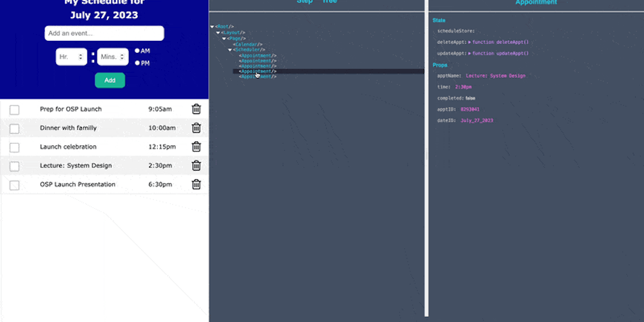Delete OSP Launch Presentation with trash icon
644x322 pixels.
196,184
